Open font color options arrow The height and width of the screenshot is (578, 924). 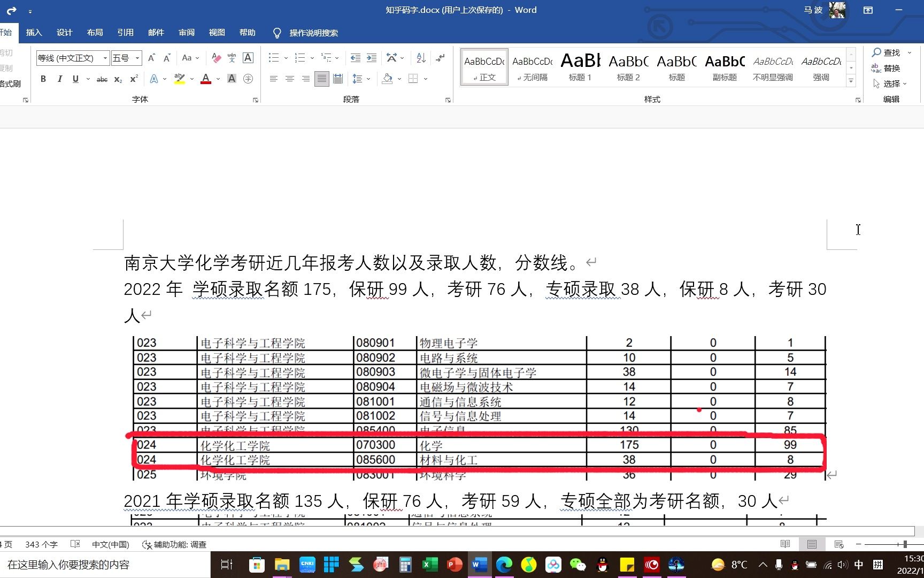pyautogui.click(x=218, y=79)
